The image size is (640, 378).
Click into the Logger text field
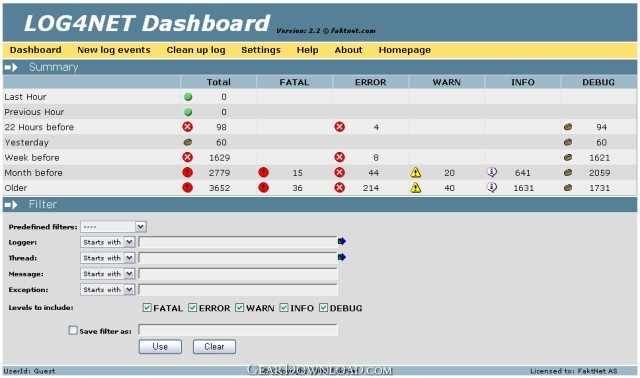(238, 242)
